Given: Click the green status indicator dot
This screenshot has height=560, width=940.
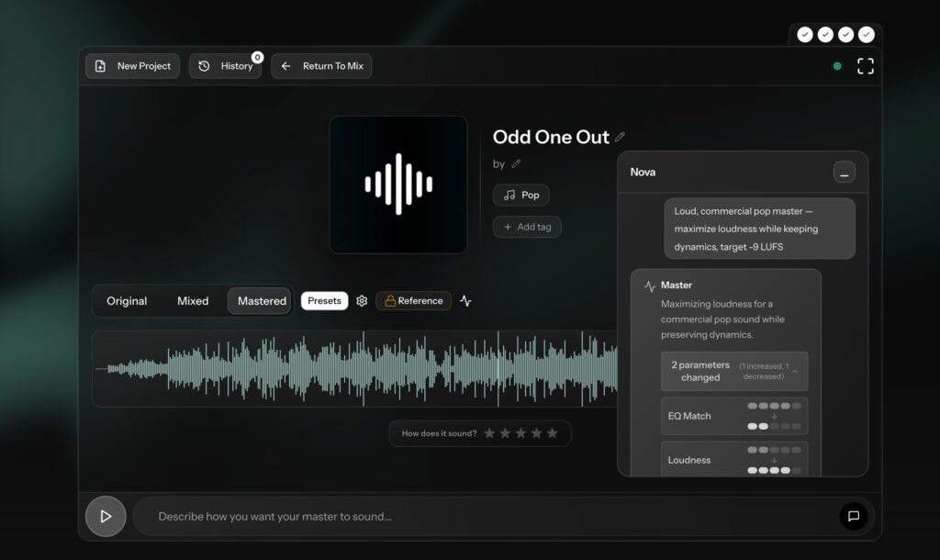Looking at the screenshot, I should tap(836, 65).
